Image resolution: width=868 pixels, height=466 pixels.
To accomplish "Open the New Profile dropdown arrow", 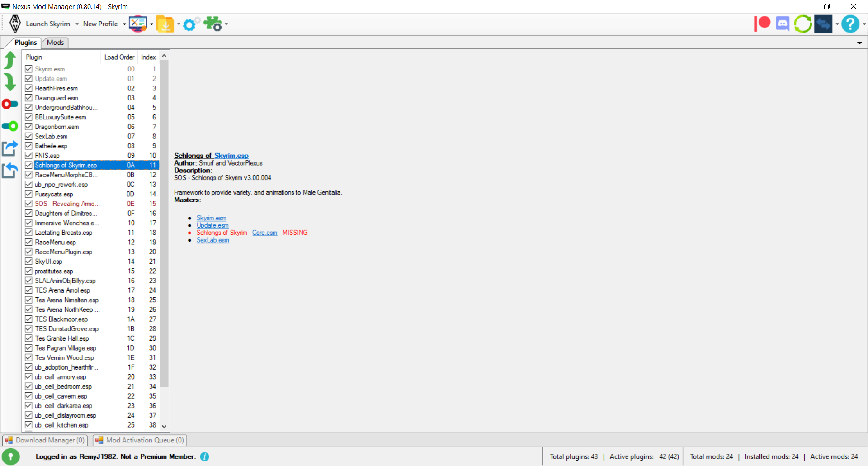I will 124,24.
